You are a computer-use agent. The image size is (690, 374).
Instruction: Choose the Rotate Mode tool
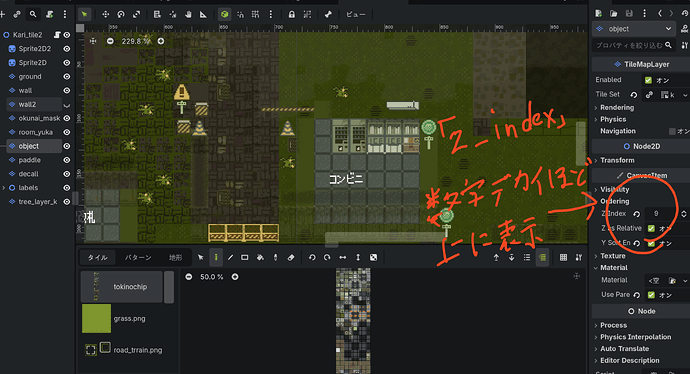(x=121, y=15)
